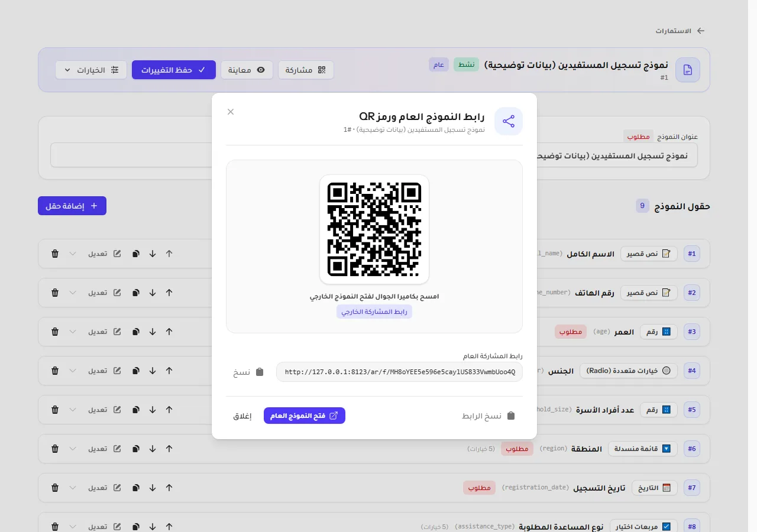Move the العمر field up

point(169,332)
